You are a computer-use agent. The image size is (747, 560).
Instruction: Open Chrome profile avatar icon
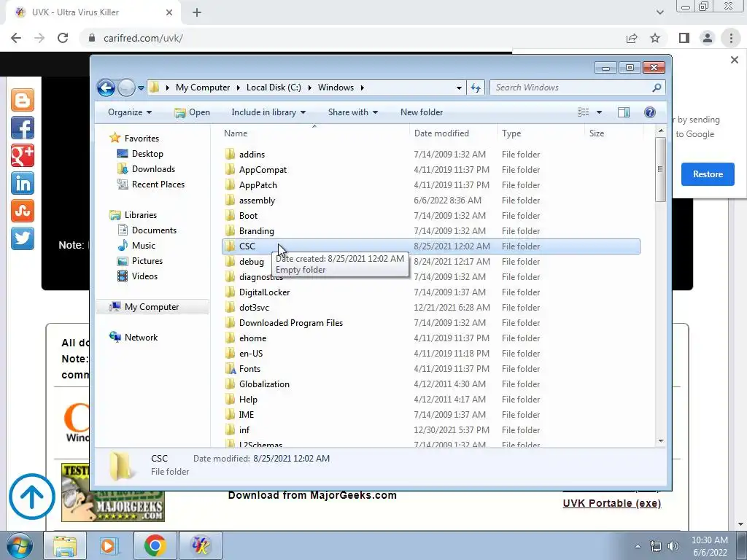click(708, 38)
